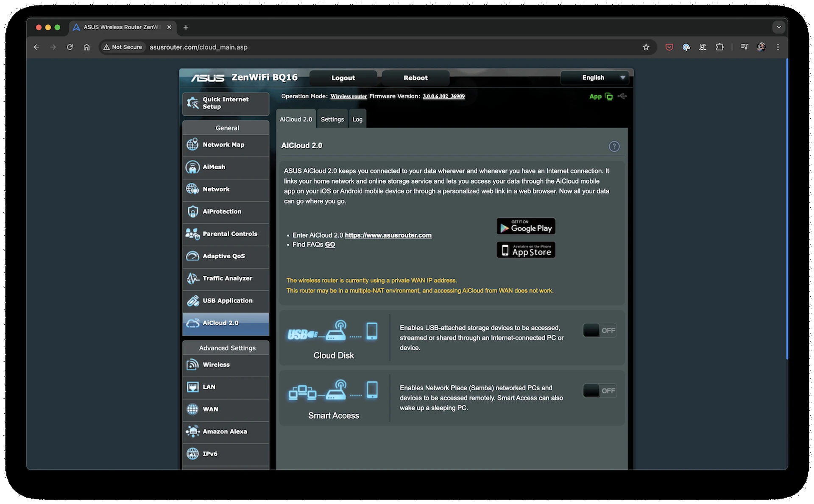814x504 pixels.
Task: Click the App devices icon in status bar
Action: (x=609, y=97)
